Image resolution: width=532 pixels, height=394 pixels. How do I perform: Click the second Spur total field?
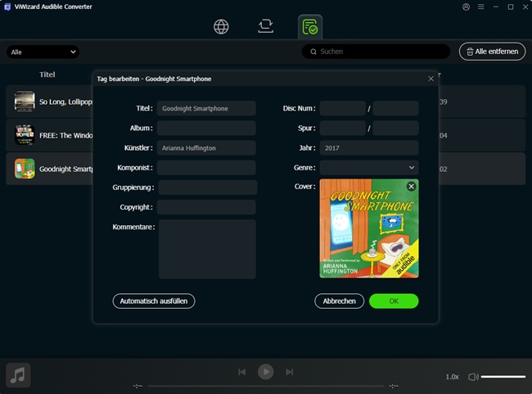click(x=395, y=128)
